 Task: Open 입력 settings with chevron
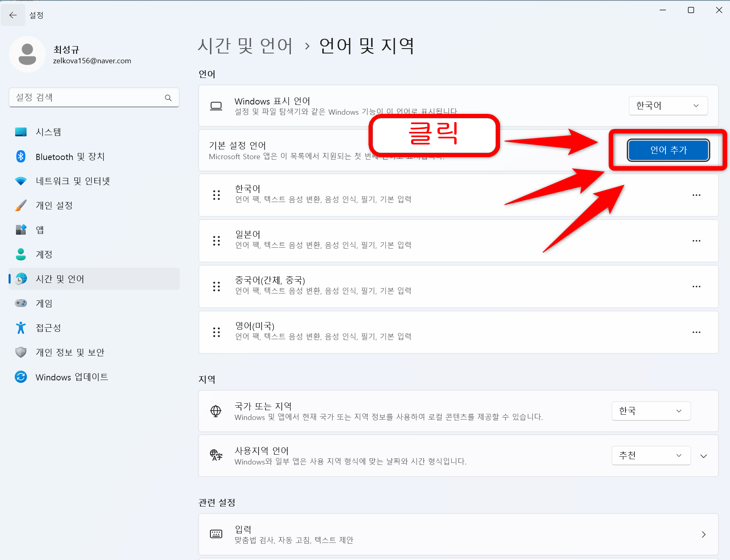click(x=703, y=534)
